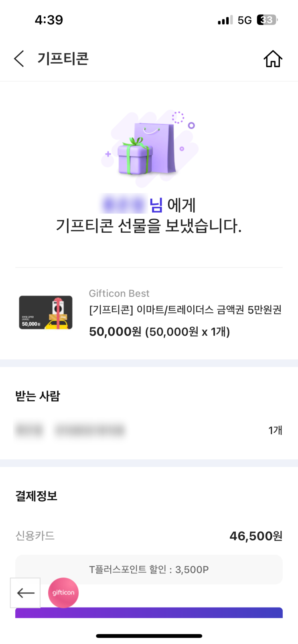This screenshot has width=298, height=644.
Task: Tap the battery indicator in status bar
Action: [x=267, y=20]
